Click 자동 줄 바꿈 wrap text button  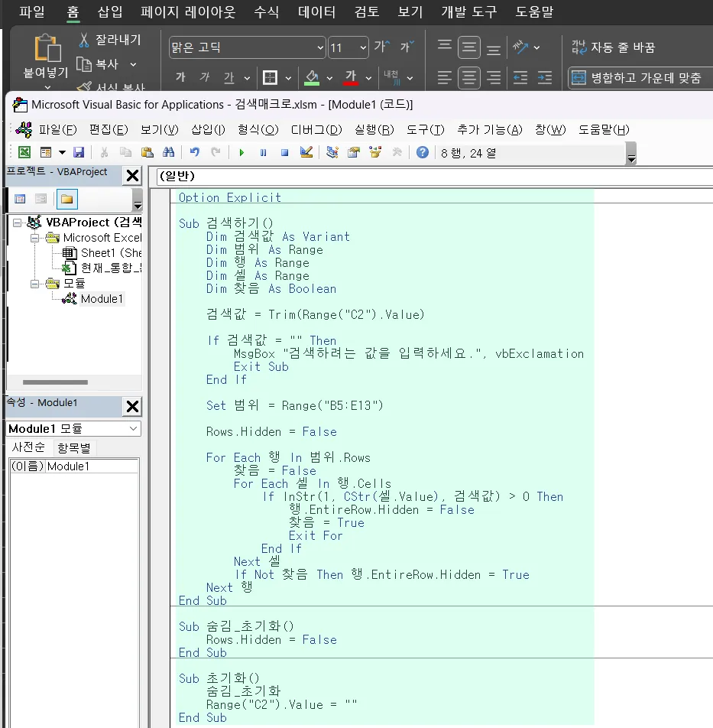613,47
